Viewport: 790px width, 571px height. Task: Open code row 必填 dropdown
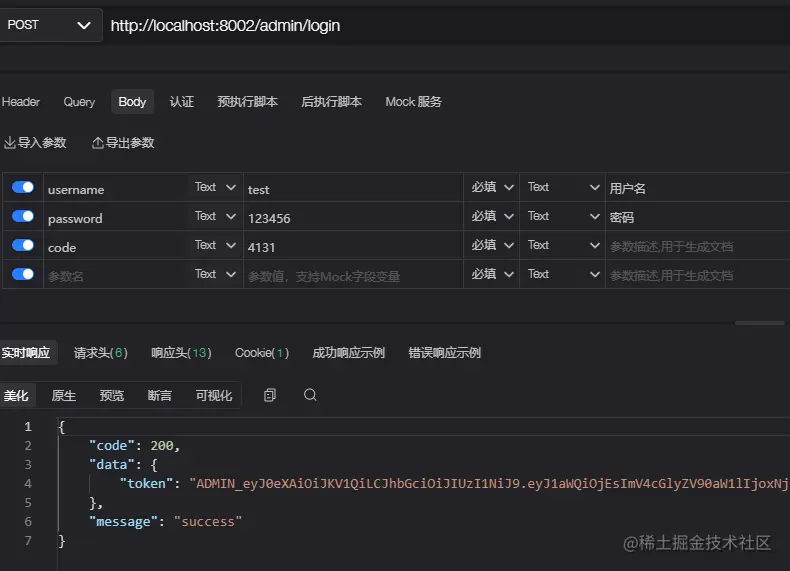point(492,245)
